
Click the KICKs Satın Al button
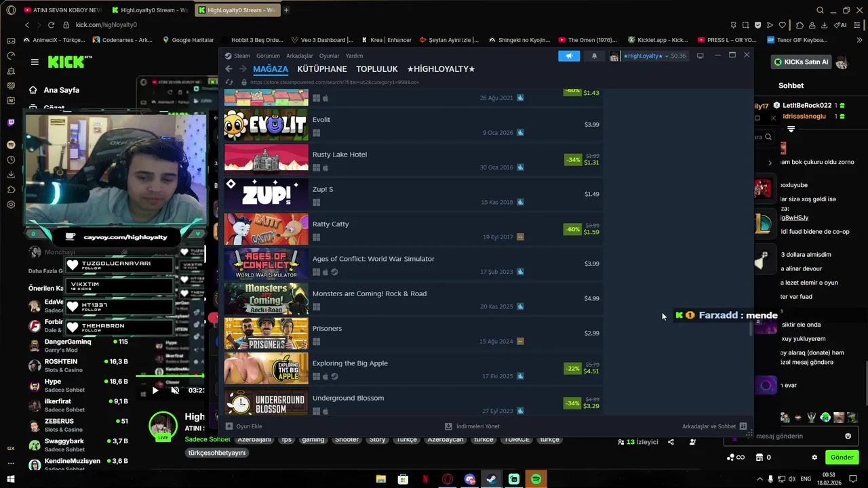[802, 62]
